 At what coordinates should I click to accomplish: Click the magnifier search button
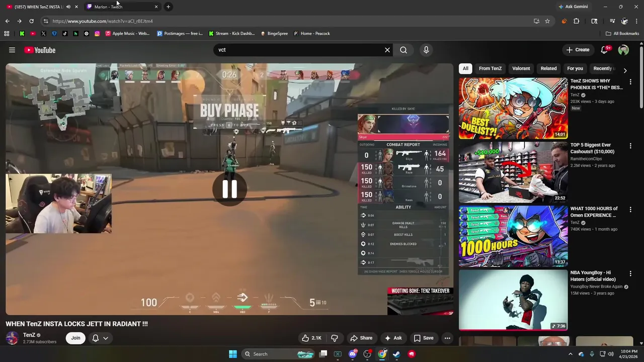[404, 50]
